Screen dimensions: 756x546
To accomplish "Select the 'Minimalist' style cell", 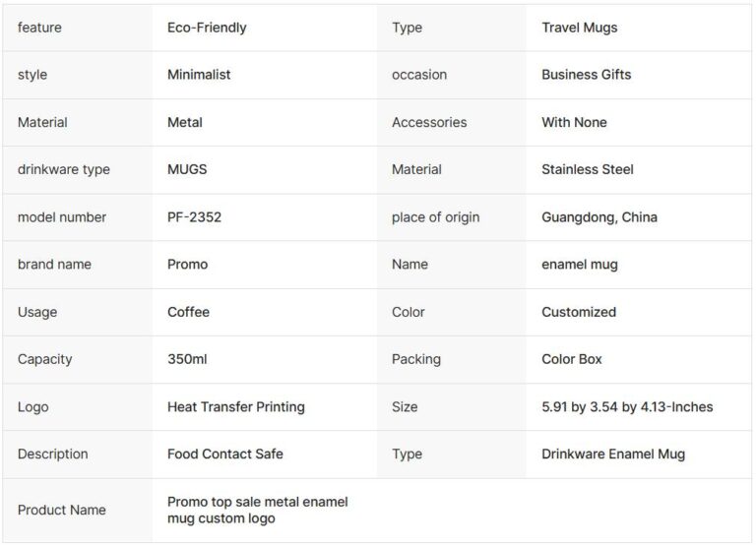I will pos(199,75).
